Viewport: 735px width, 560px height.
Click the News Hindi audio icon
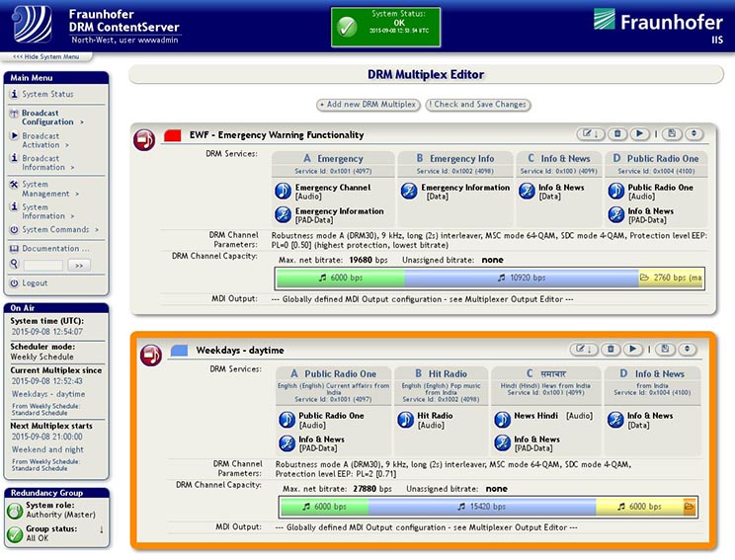(503, 420)
